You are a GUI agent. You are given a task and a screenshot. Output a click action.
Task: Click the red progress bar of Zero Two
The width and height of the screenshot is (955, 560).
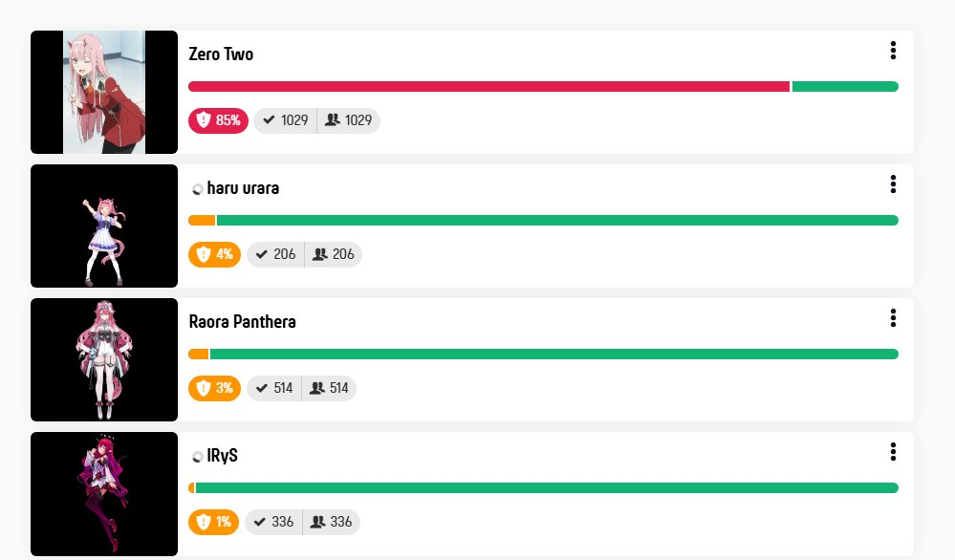(488, 86)
